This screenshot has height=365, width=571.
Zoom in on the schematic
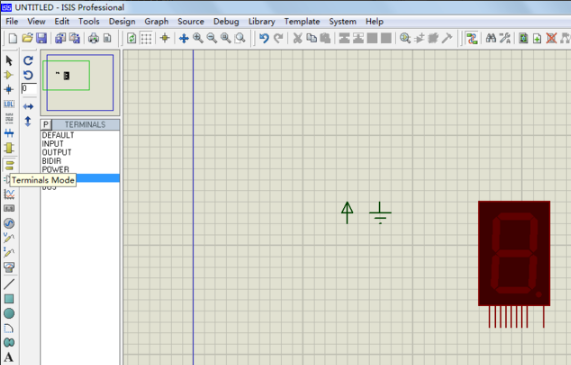click(x=198, y=38)
